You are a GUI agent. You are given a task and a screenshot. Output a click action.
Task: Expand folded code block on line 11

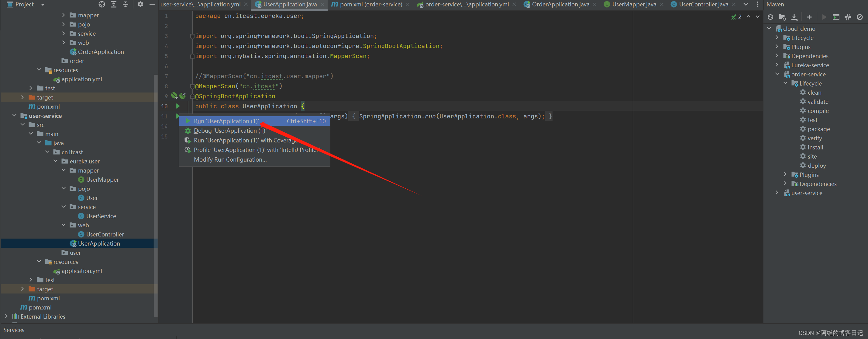353,116
